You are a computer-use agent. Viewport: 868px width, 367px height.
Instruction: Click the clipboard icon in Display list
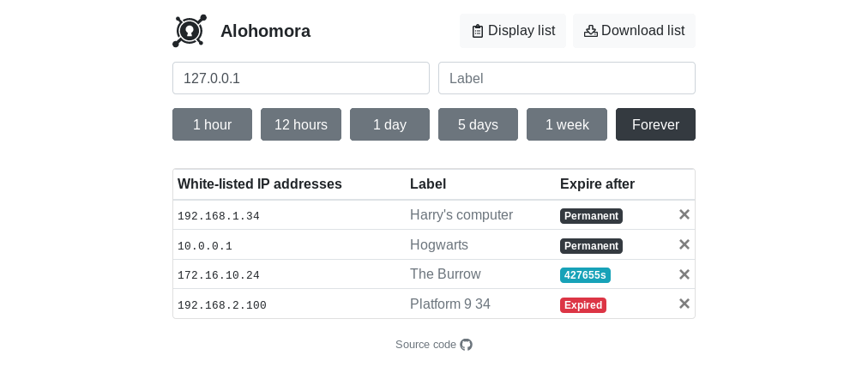477,31
